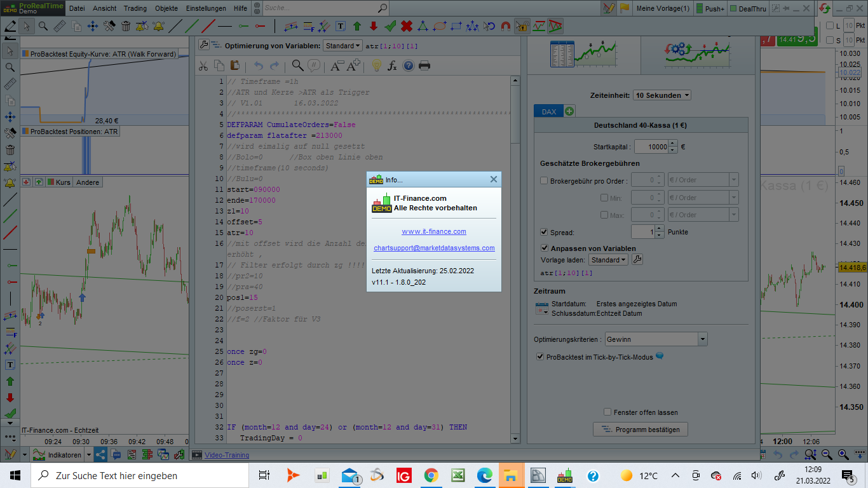Click the wrench icon next to Vorlage laden
The image size is (868, 488).
click(637, 259)
